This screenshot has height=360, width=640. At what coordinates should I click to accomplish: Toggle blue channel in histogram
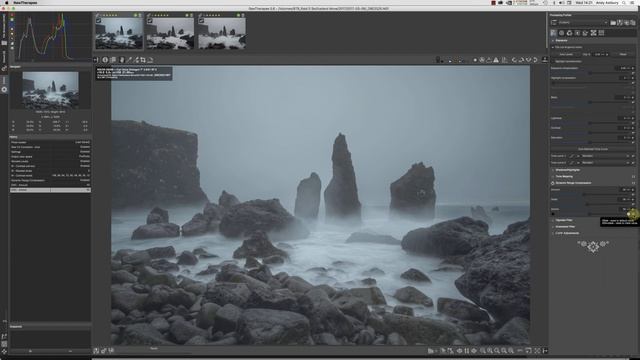tap(12, 24)
